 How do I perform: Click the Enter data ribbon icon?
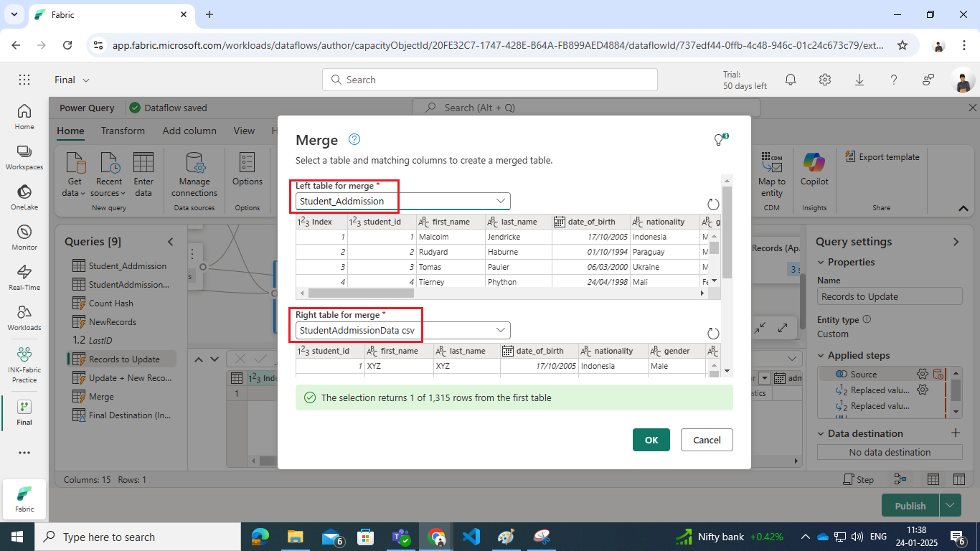point(143,174)
